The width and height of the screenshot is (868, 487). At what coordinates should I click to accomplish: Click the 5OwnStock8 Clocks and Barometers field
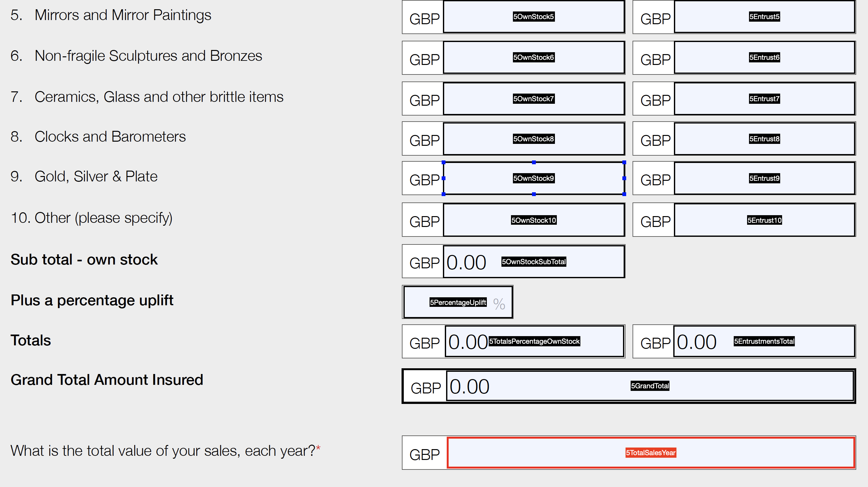click(x=533, y=139)
